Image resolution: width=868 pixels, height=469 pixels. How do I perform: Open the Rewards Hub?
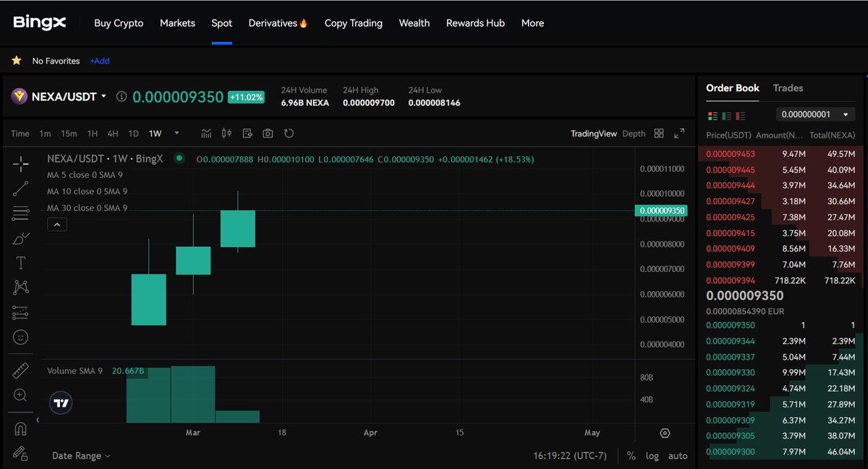(x=475, y=23)
